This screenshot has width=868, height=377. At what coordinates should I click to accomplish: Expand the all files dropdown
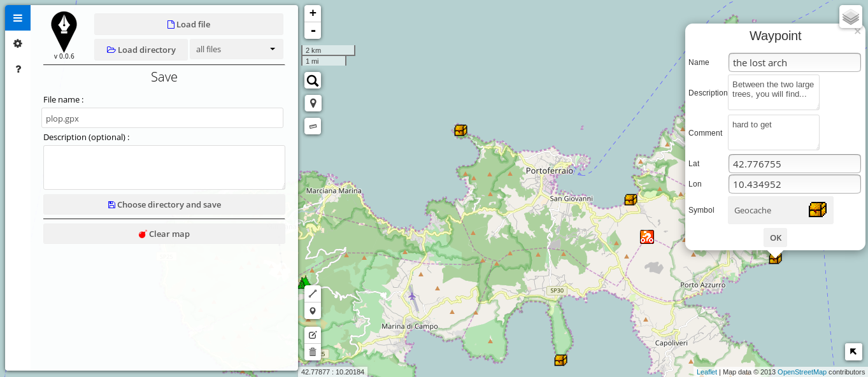click(236, 49)
